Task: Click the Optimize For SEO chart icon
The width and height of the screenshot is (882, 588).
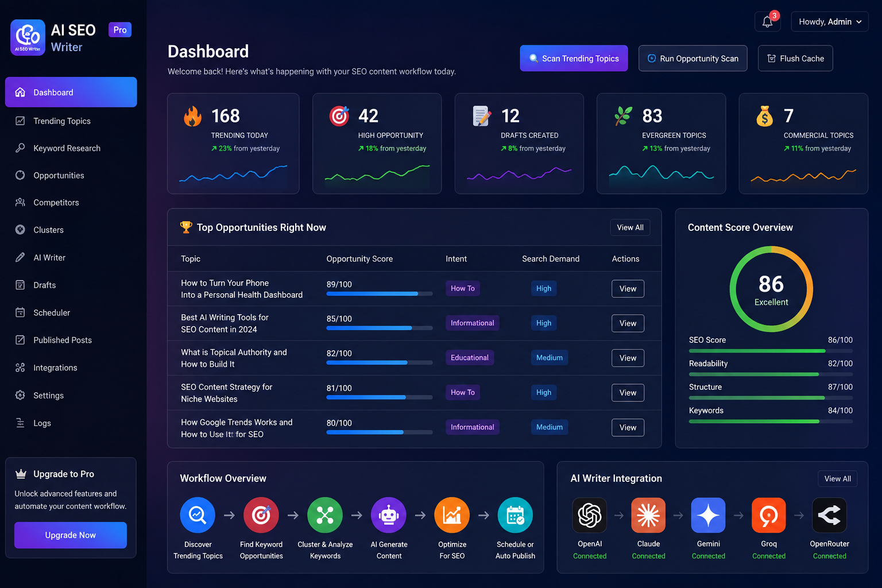Action: (452, 515)
